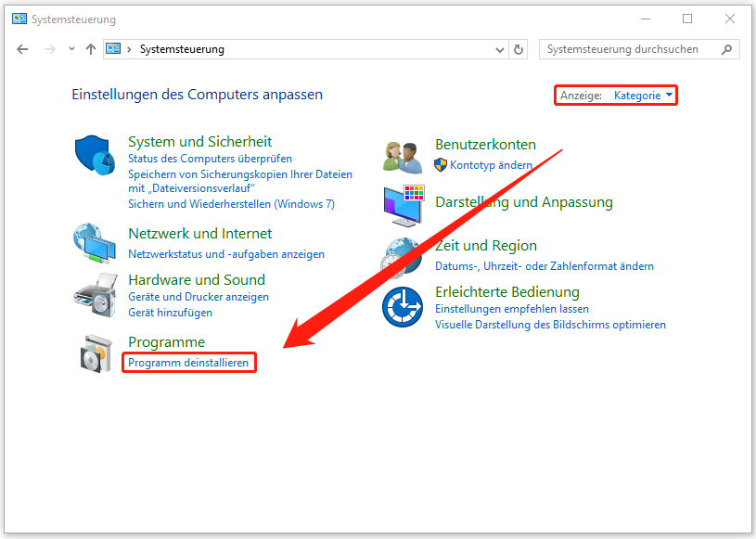
Task: Click the Zeit und Region clock icon
Action: click(x=403, y=255)
